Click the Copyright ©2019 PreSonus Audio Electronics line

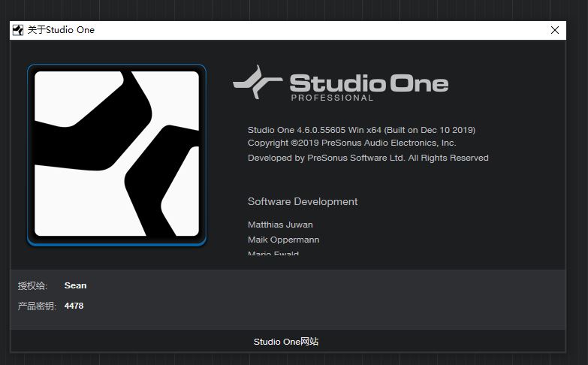coord(351,143)
